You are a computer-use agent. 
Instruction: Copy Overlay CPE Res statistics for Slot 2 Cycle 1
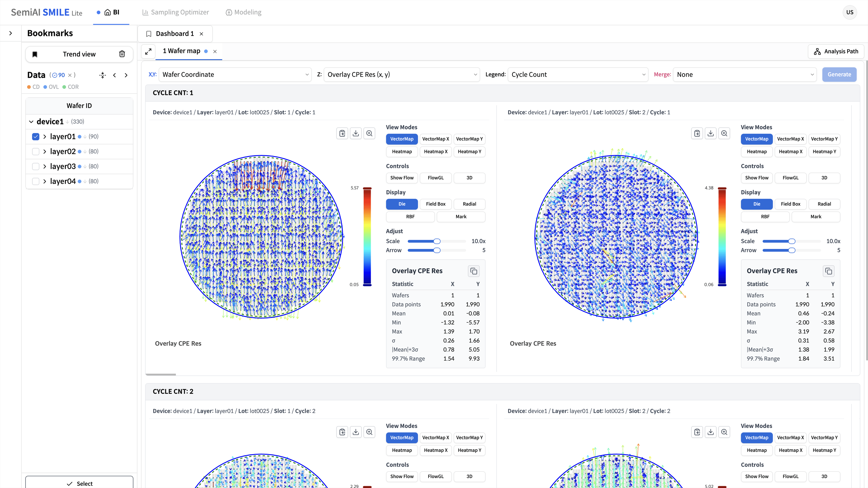point(829,271)
